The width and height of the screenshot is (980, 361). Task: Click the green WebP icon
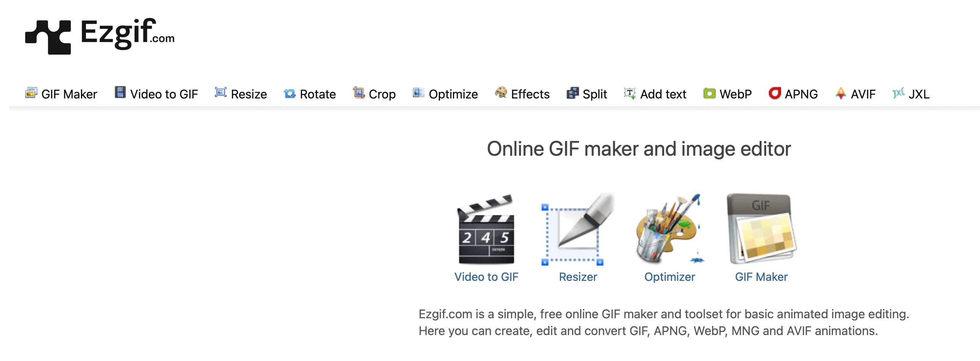click(x=709, y=93)
